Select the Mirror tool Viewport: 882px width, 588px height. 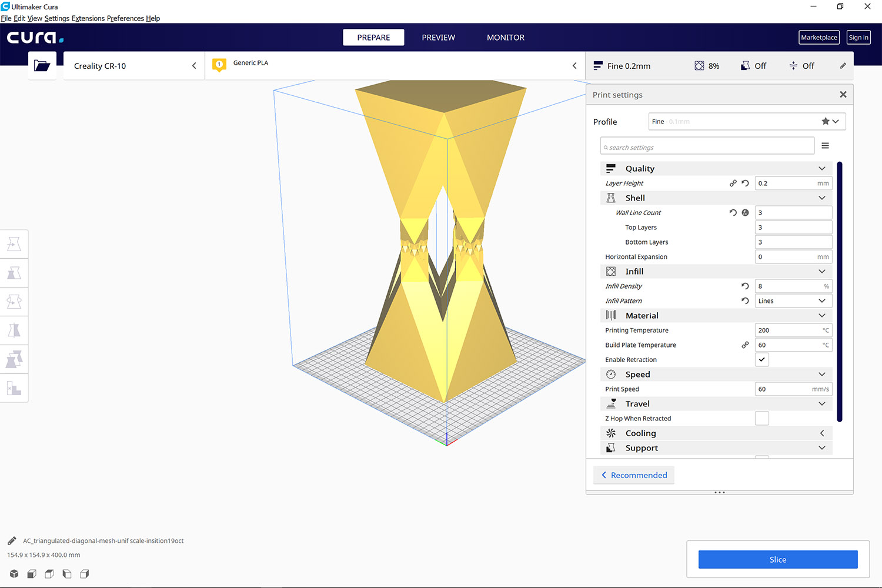coord(14,330)
